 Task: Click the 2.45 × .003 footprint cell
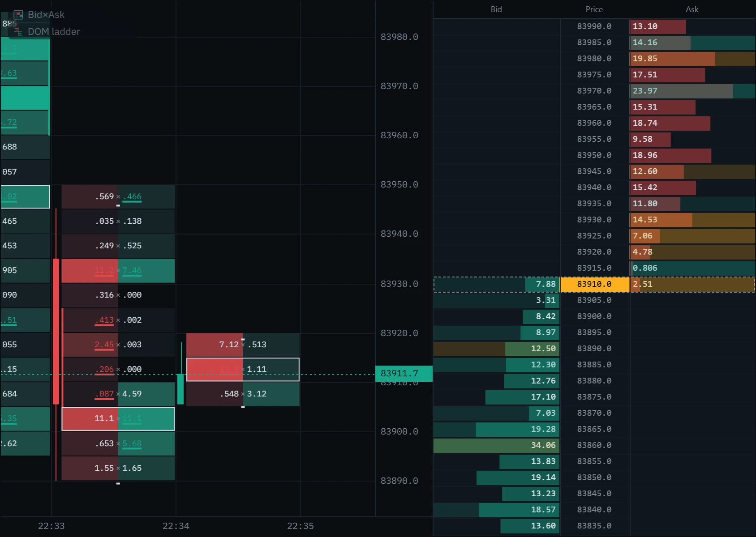(x=118, y=345)
